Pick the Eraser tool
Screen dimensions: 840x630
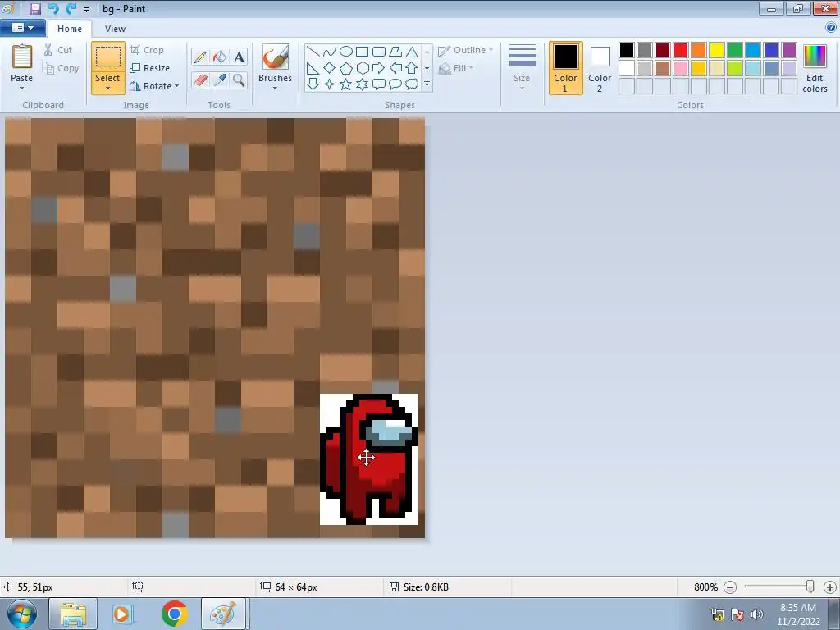(x=200, y=80)
